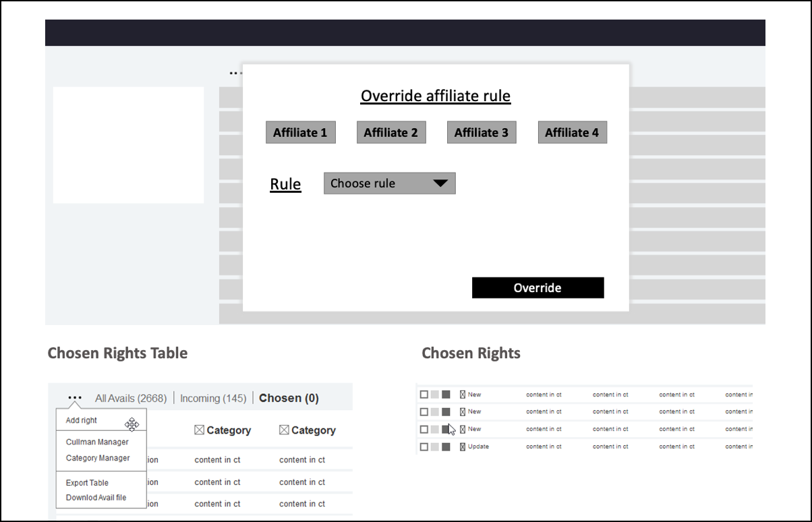Click the three-dot menu above Chosen Rights Table
Screen dimensions: 812x522
tap(75, 398)
